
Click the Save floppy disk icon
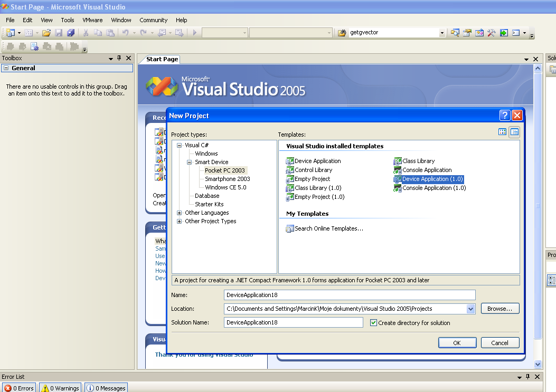59,33
